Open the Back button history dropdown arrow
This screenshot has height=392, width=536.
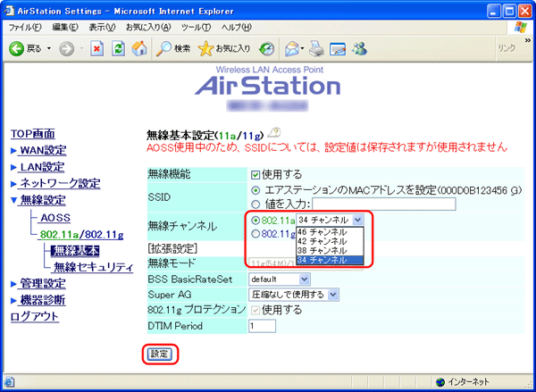(x=48, y=49)
